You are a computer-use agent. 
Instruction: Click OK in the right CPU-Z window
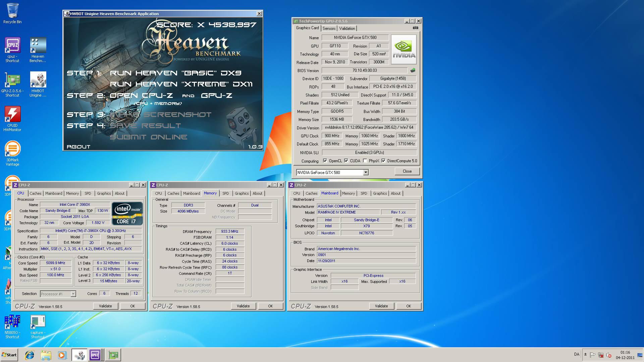point(409,306)
